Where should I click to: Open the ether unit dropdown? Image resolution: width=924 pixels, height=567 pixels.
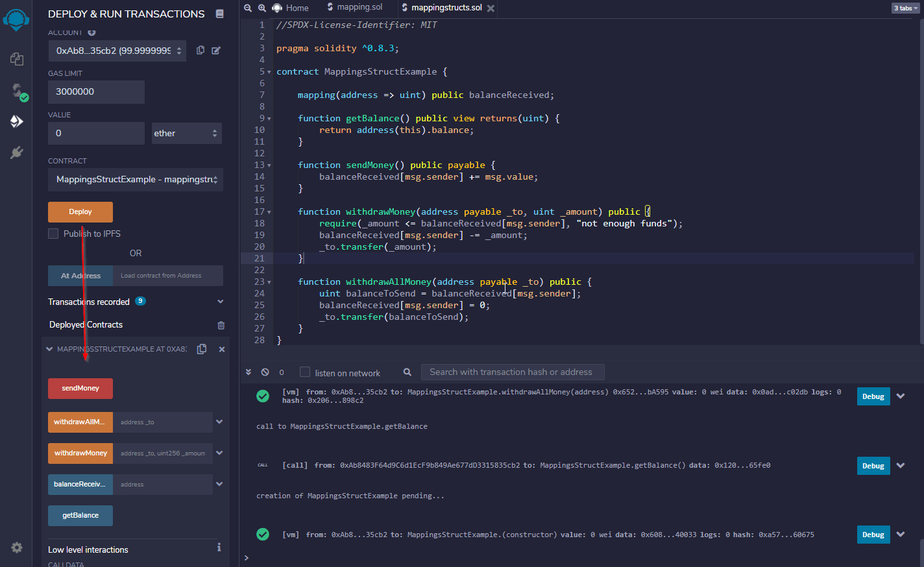tap(187, 133)
